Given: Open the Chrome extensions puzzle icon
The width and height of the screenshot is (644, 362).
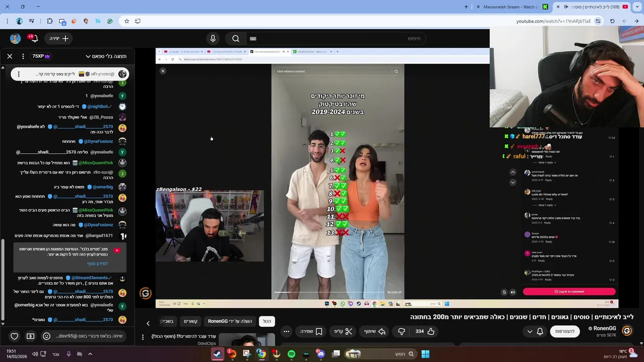Looking at the screenshot, I should coord(49,21).
